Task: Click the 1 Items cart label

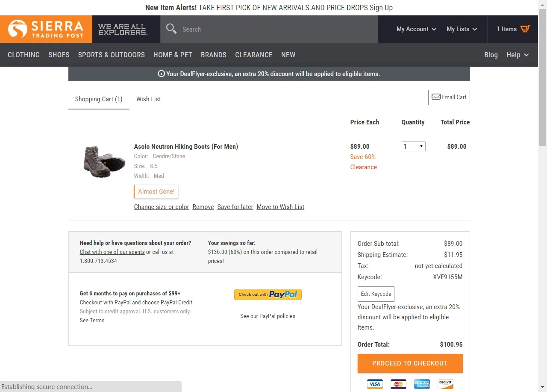Action: point(506,29)
